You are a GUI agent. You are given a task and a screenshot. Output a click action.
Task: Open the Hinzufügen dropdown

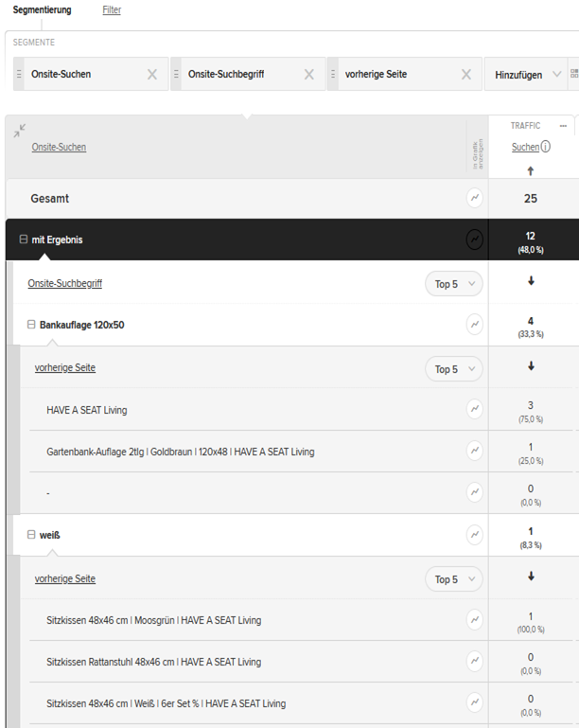526,74
